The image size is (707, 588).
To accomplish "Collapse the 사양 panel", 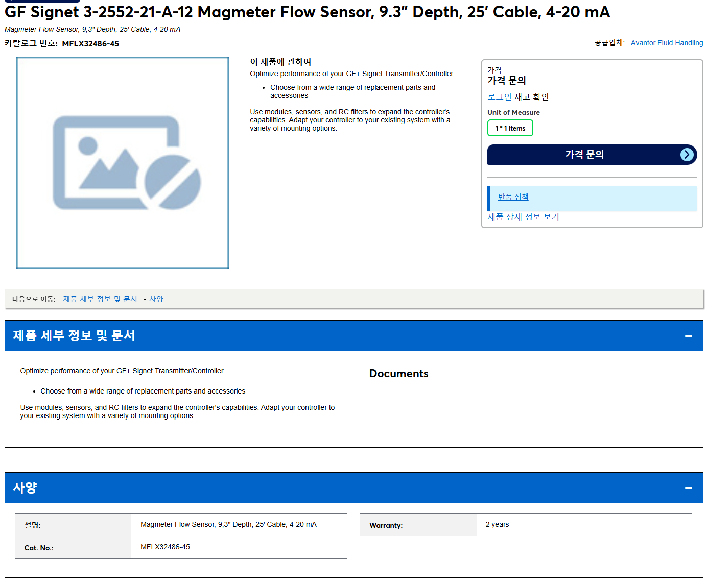I will click(x=688, y=488).
